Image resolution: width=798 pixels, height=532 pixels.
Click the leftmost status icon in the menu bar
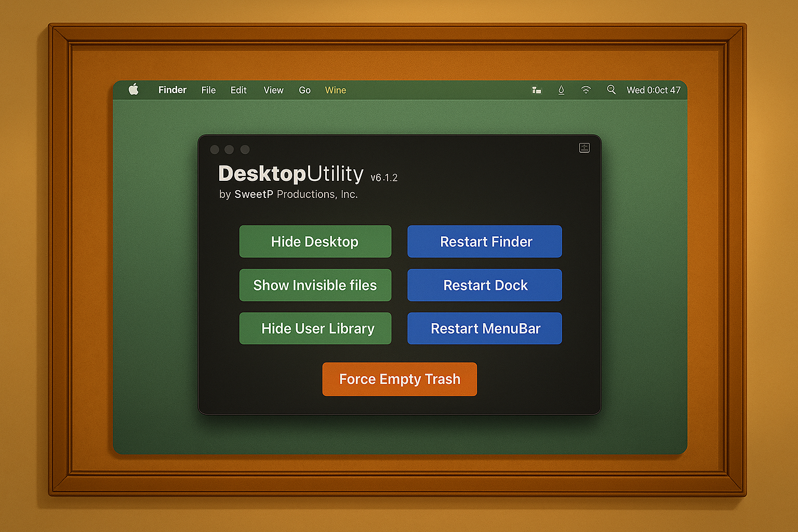537,90
